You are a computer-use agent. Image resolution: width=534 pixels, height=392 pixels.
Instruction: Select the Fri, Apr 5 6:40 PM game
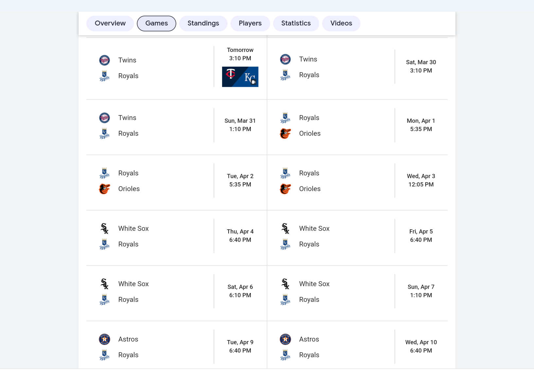(x=421, y=236)
